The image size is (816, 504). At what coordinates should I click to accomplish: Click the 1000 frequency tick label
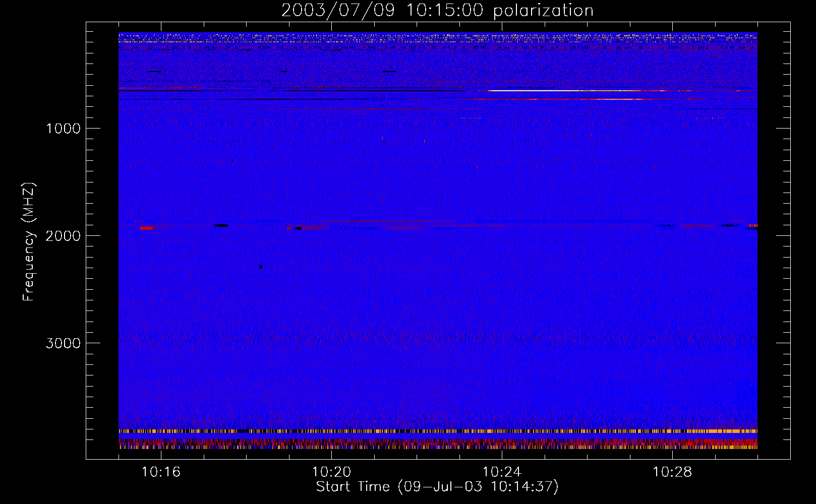[64, 129]
